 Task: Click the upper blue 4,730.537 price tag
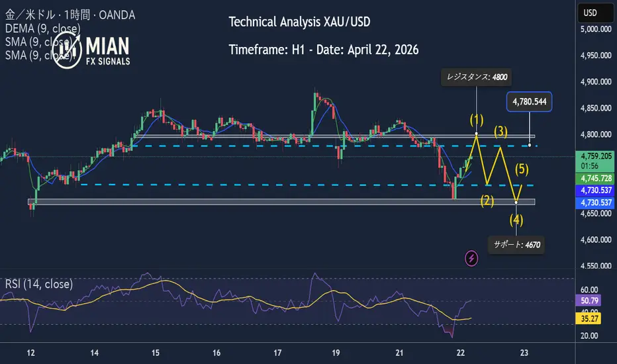(x=594, y=191)
